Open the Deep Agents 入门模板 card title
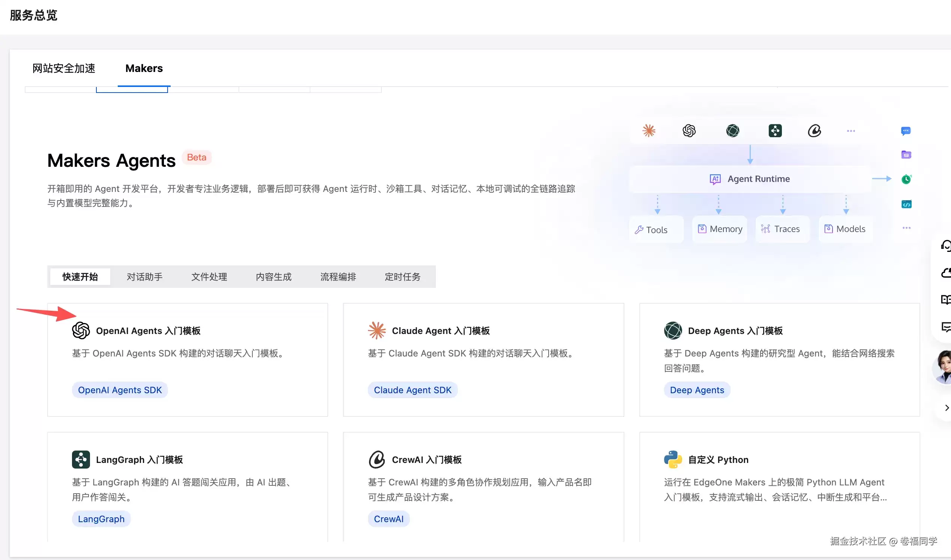This screenshot has height=560, width=951. [735, 331]
